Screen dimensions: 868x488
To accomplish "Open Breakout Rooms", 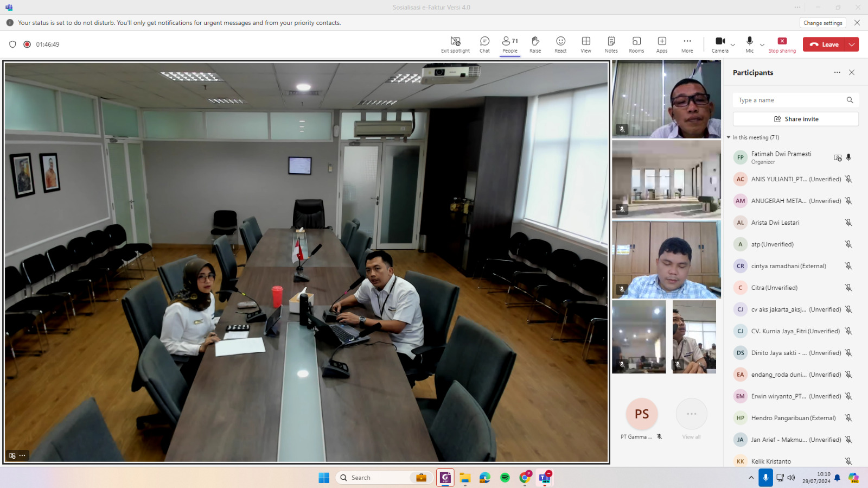I will coord(636,44).
